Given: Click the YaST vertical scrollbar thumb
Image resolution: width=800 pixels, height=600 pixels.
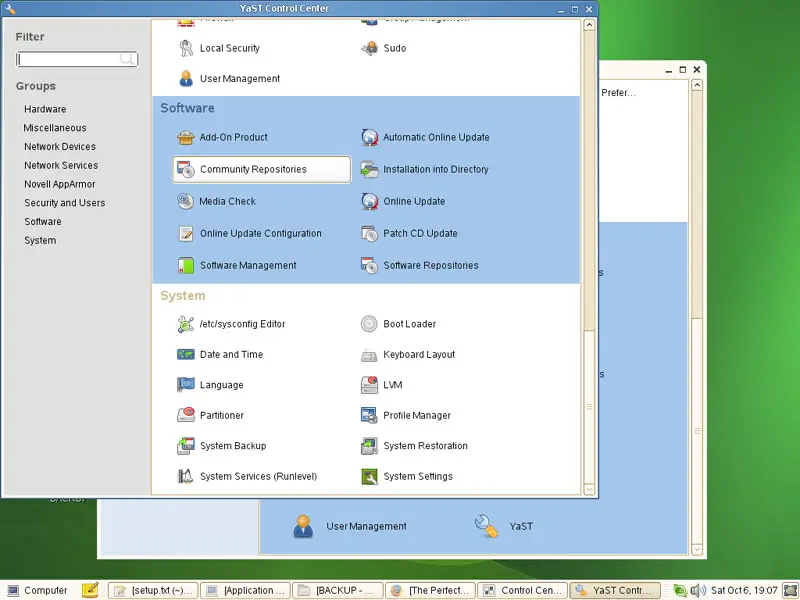Looking at the screenshot, I should point(589,407).
